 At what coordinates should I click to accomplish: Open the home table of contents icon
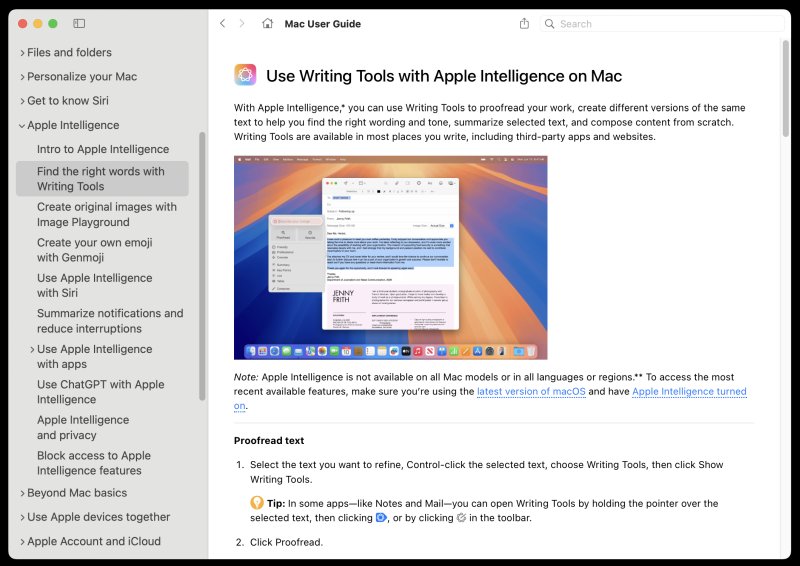pos(267,23)
